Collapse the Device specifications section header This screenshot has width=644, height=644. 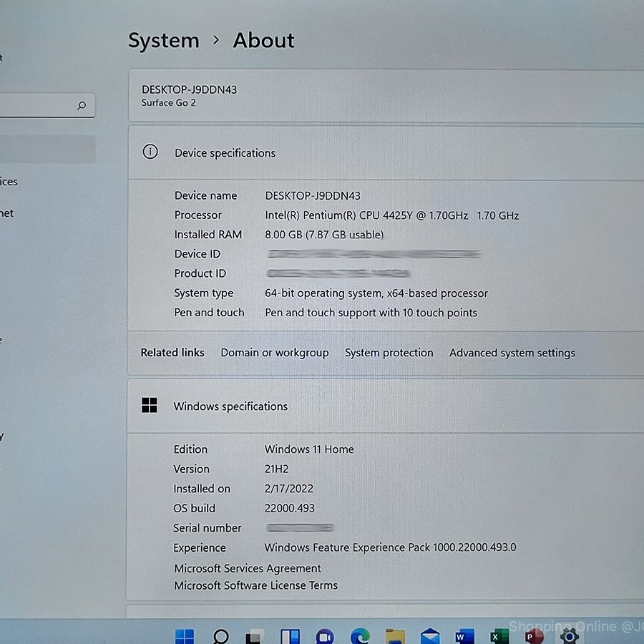click(386, 153)
